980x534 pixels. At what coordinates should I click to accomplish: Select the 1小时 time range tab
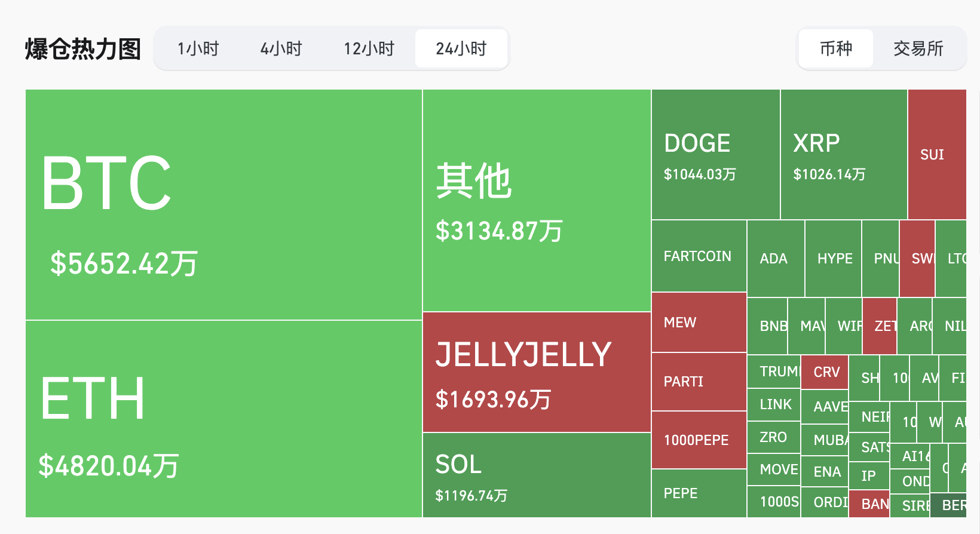(198, 48)
